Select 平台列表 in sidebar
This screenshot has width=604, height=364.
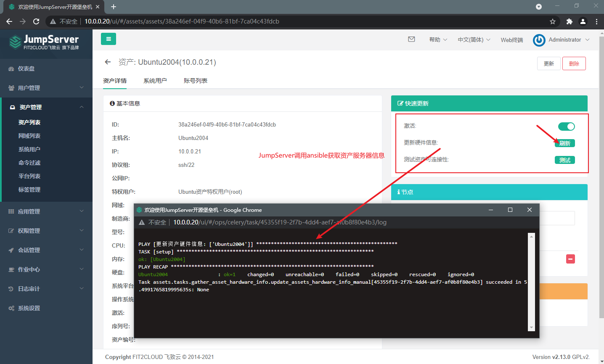click(x=29, y=176)
